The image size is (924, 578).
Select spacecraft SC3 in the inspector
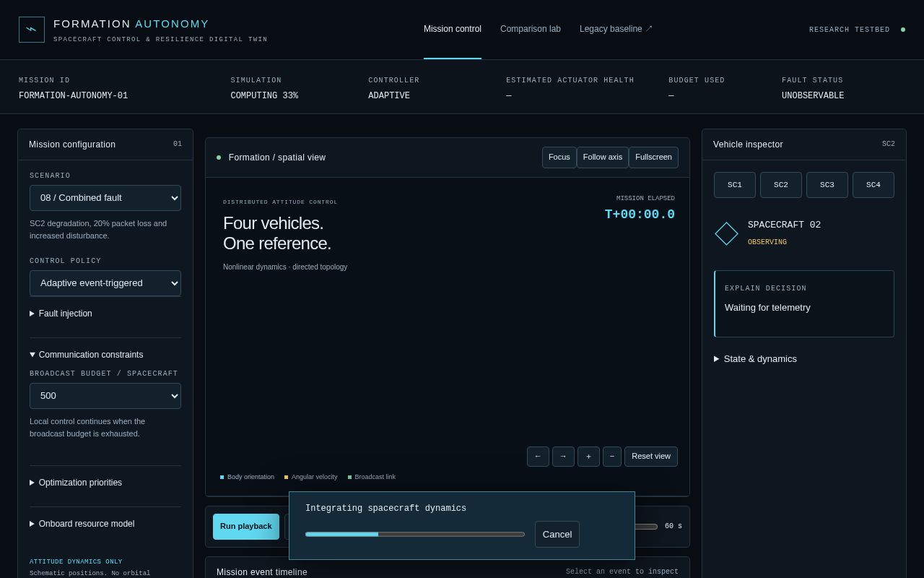(827, 185)
